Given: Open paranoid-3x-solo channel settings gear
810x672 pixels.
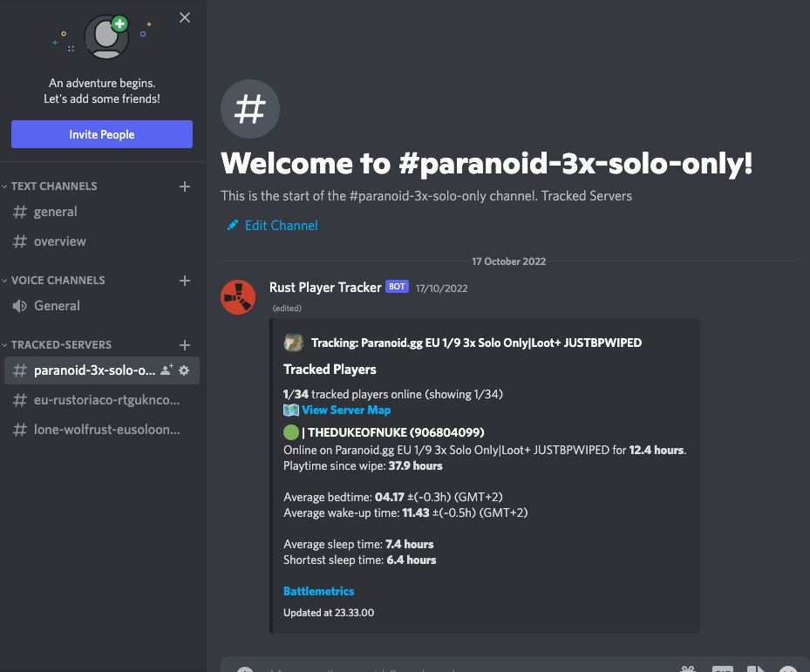Looking at the screenshot, I should (184, 370).
